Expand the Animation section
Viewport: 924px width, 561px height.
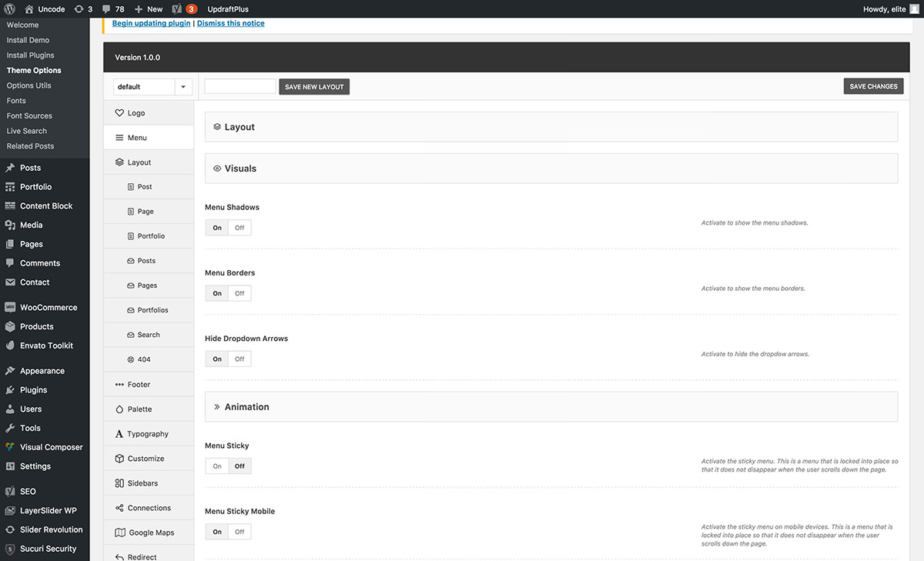coord(551,406)
